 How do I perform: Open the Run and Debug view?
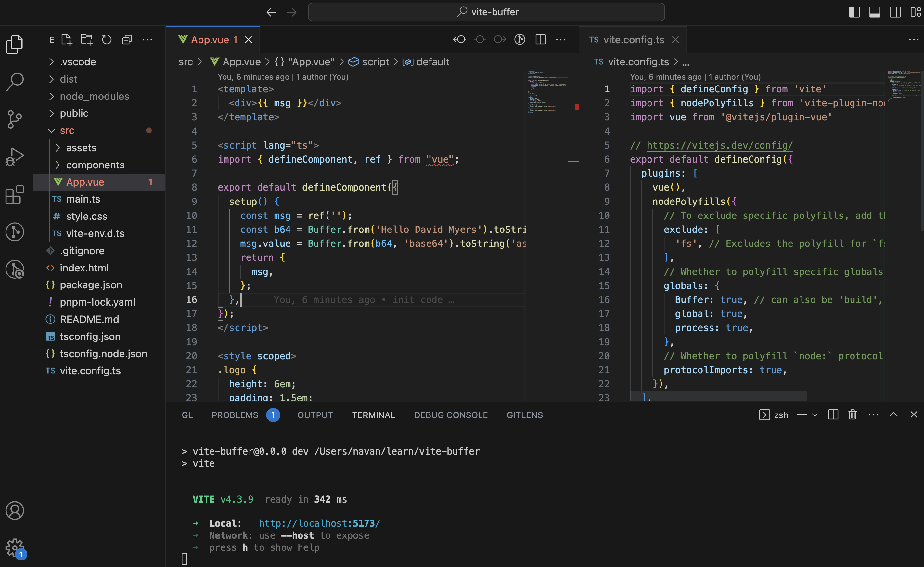point(15,156)
